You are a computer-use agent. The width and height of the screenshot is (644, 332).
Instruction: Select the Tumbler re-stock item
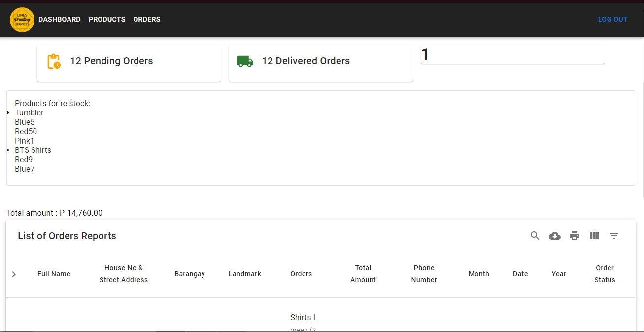pos(29,112)
